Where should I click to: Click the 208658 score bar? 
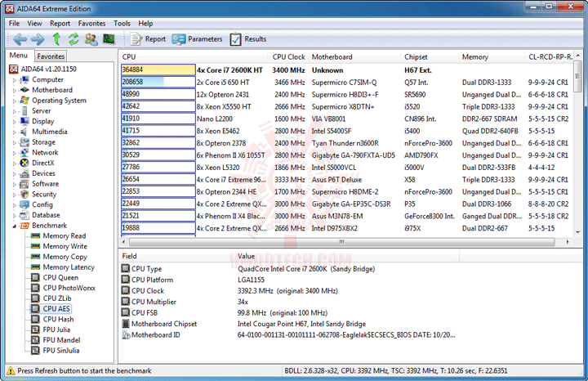(x=158, y=82)
